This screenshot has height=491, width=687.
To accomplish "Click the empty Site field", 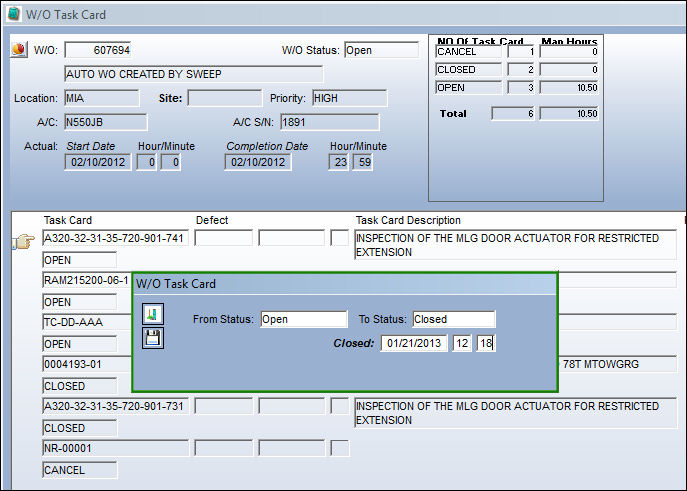I will (x=225, y=98).
